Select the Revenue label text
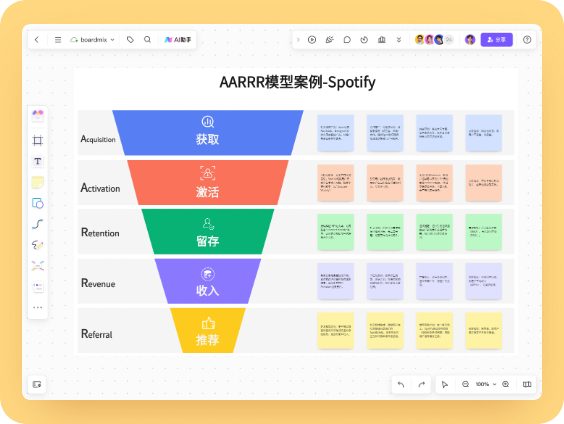This screenshot has width=564, height=424. pyautogui.click(x=98, y=283)
